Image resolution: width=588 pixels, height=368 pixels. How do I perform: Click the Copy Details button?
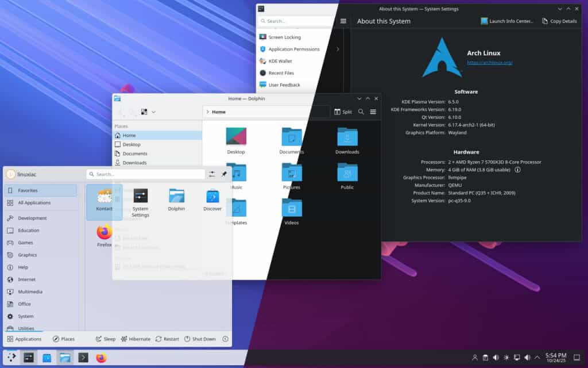[x=559, y=21]
